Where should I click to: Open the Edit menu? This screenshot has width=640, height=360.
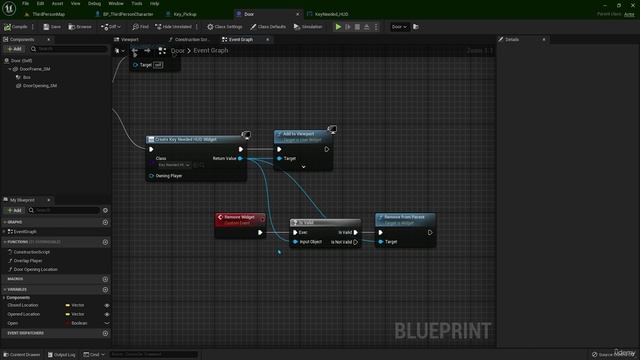click(40, 3)
